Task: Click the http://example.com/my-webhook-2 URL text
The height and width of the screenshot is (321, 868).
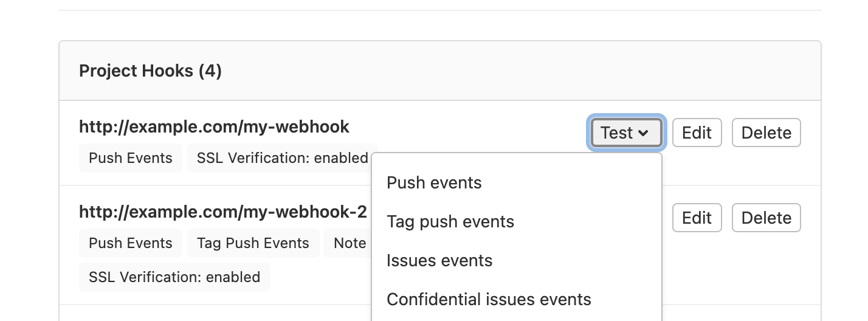Action: [x=223, y=212]
